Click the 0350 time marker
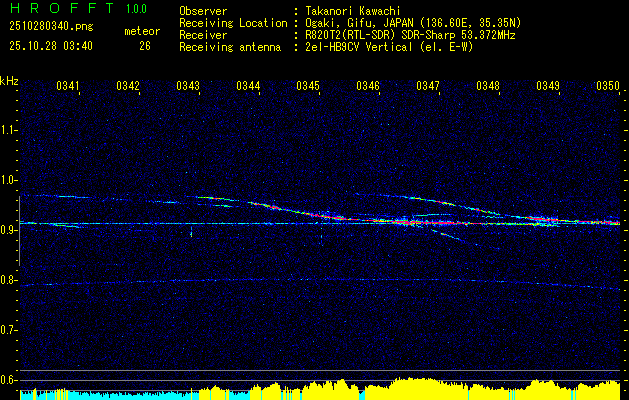This screenshot has width=629, height=400. coord(607,87)
